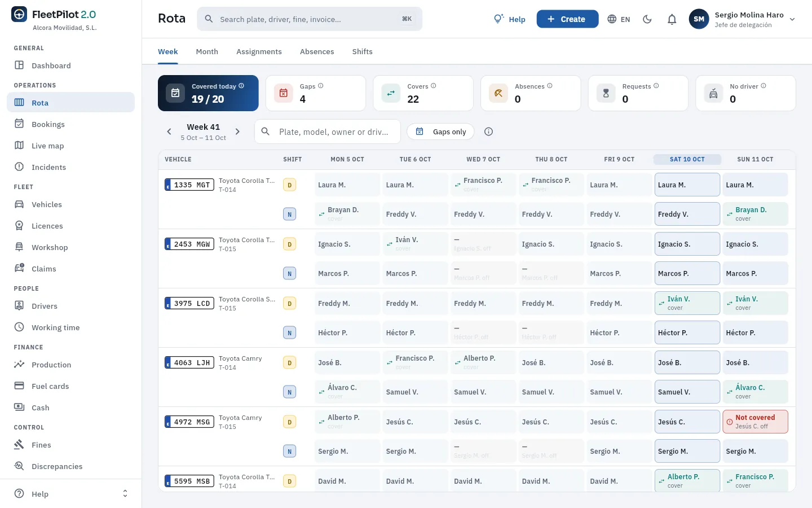Image resolution: width=812 pixels, height=508 pixels.
Task: Open Cash in the sidebar
Action: 70,408
